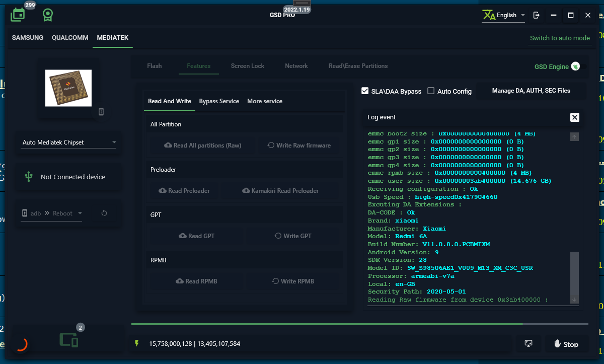This screenshot has width=604, height=364.
Task: Click the lightning bolt status icon
Action: coord(136,343)
